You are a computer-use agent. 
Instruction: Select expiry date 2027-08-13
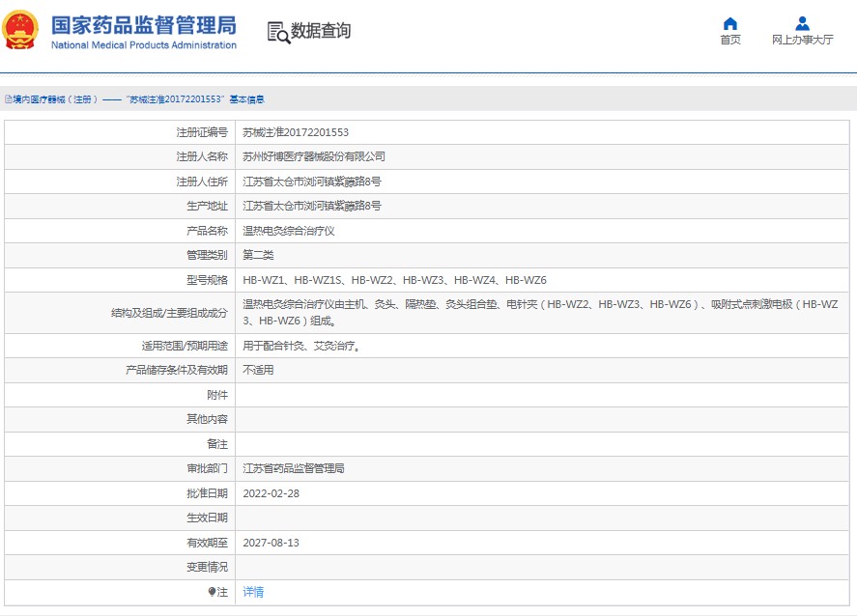click(271, 543)
